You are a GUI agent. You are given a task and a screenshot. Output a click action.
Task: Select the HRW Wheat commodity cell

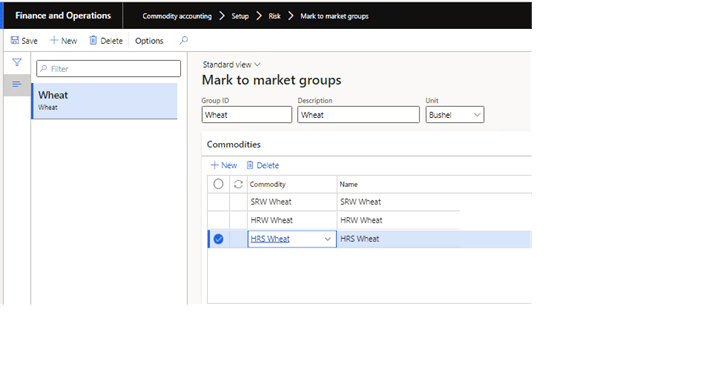pyautogui.click(x=292, y=220)
